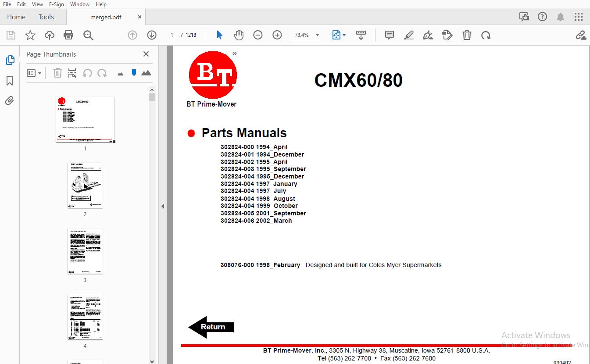This screenshot has height=364, width=590.
Task: Reduce thumbnail size small mountain icon
Action: (x=121, y=74)
